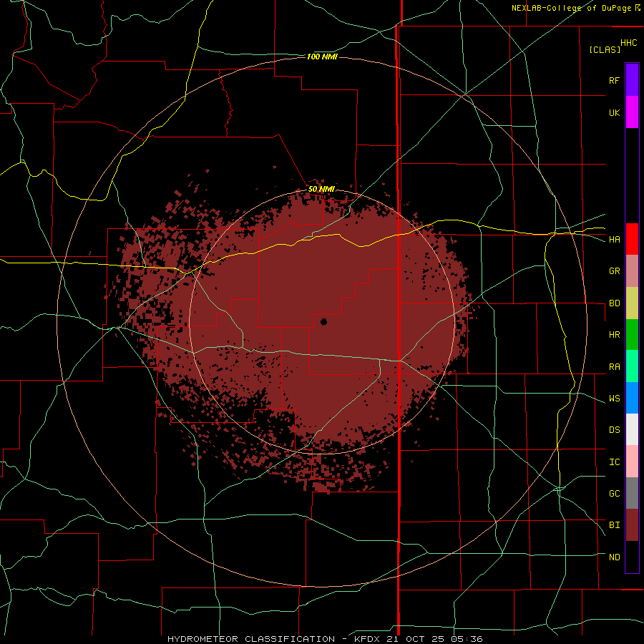Click the WS legend label
This screenshot has width=644, height=644.
pos(614,399)
